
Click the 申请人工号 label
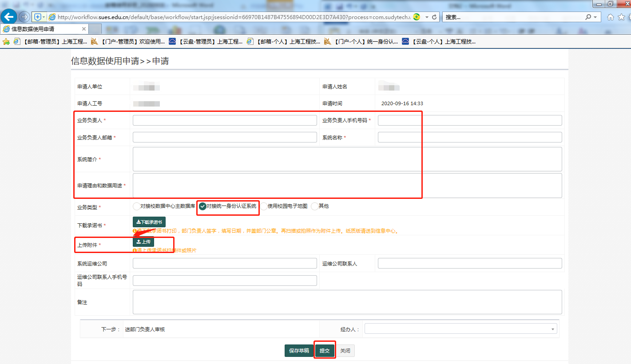[x=90, y=103]
